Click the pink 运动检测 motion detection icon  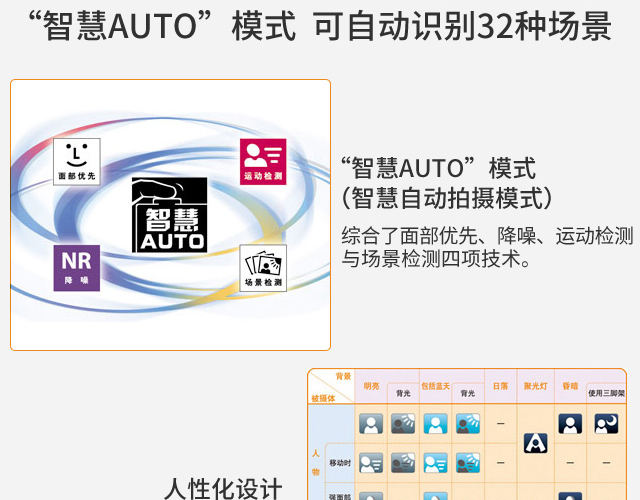(x=263, y=162)
